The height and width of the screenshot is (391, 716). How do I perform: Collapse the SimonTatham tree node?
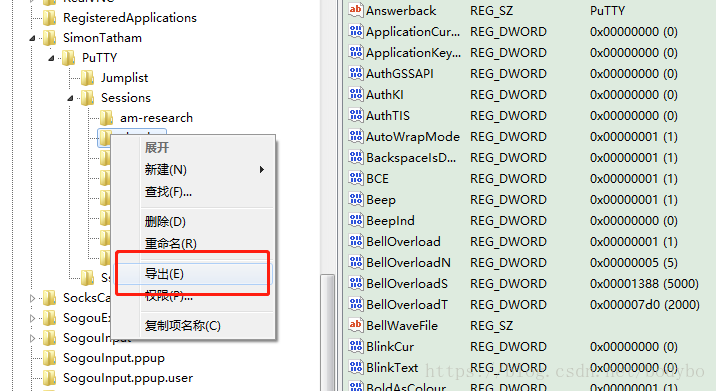[32, 38]
